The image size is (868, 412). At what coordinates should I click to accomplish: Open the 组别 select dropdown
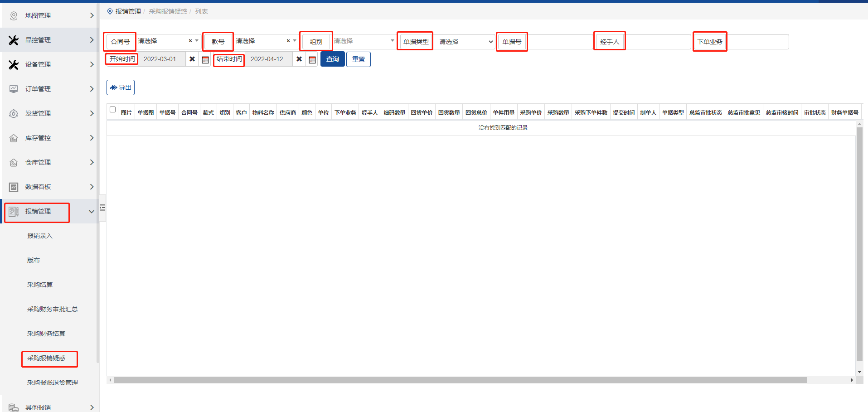pyautogui.click(x=364, y=41)
